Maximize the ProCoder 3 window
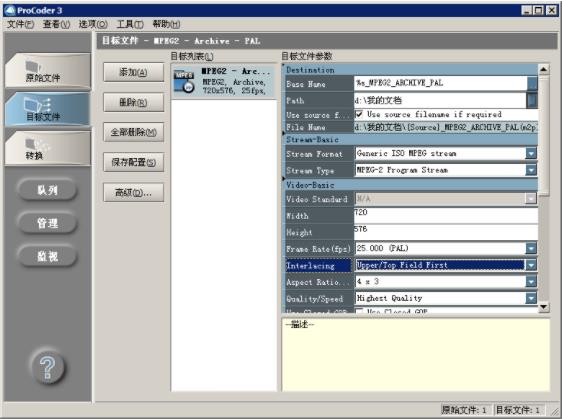The height and width of the screenshot is (420, 562). click(538, 11)
